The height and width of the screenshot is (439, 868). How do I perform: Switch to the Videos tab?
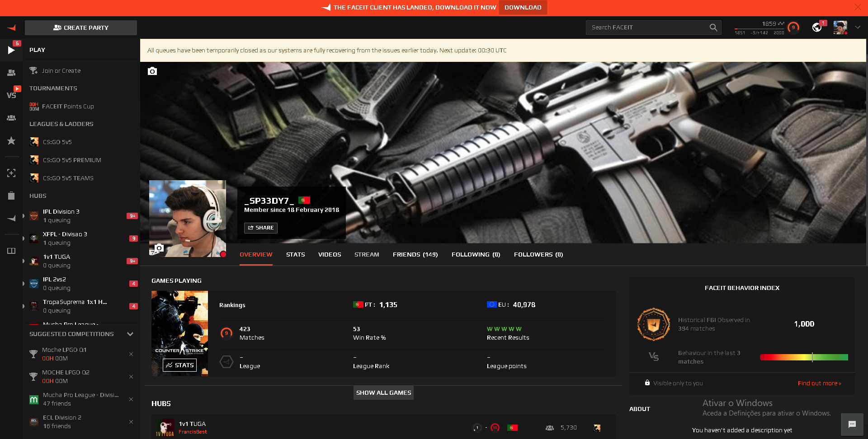(x=330, y=255)
